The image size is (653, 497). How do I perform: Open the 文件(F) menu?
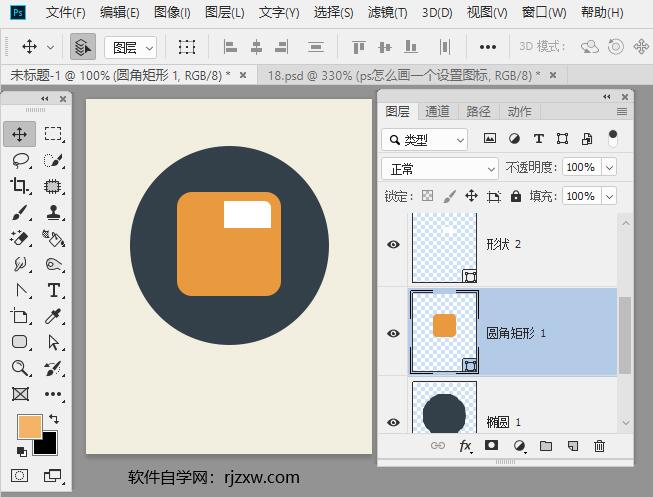click(x=65, y=12)
